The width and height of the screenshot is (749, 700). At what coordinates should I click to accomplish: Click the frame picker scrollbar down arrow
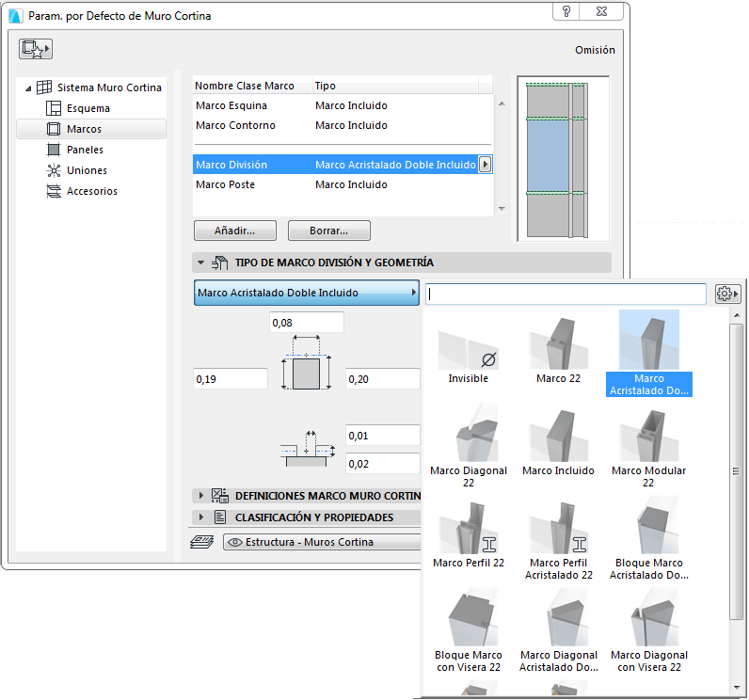736,688
